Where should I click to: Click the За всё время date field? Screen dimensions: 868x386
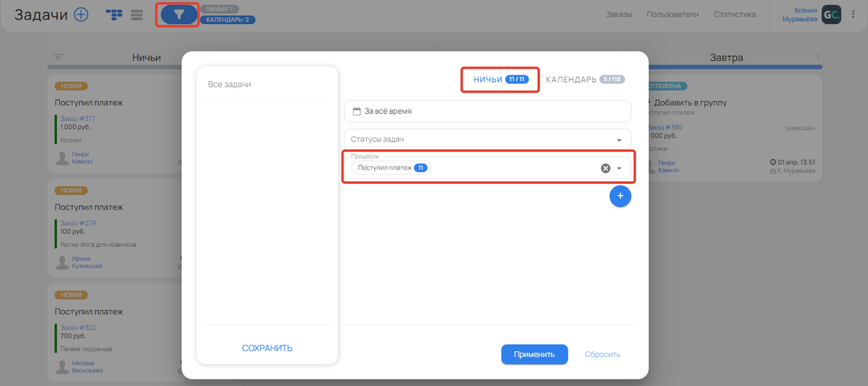click(x=488, y=111)
